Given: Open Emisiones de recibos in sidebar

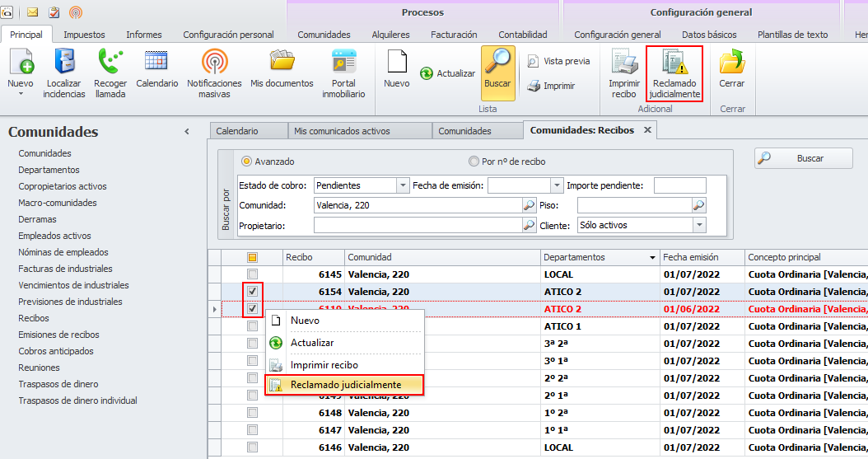Looking at the screenshot, I should click(58, 335).
